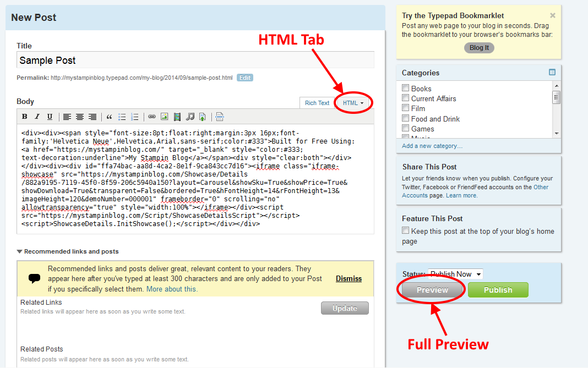Viewport: 588px width, 368px height.
Task: Toggle italic formatting in Body toolbar
Action: coord(37,117)
